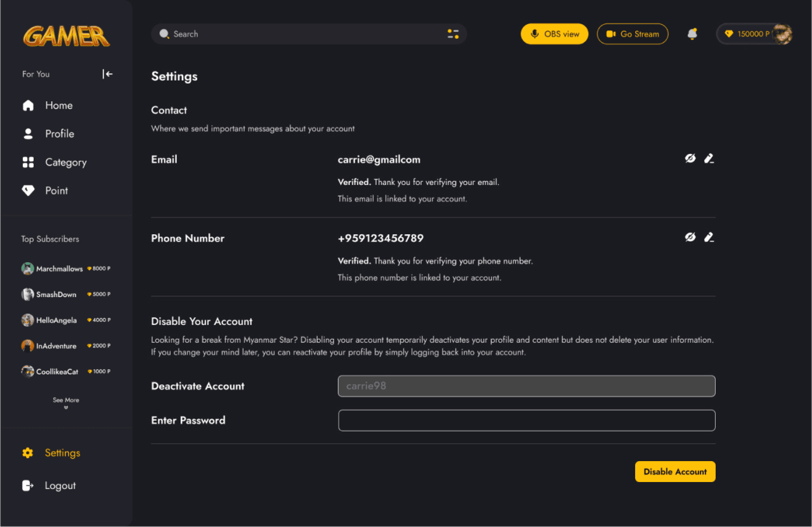Open the user avatar in header
This screenshot has height=527, width=812.
(782, 34)
